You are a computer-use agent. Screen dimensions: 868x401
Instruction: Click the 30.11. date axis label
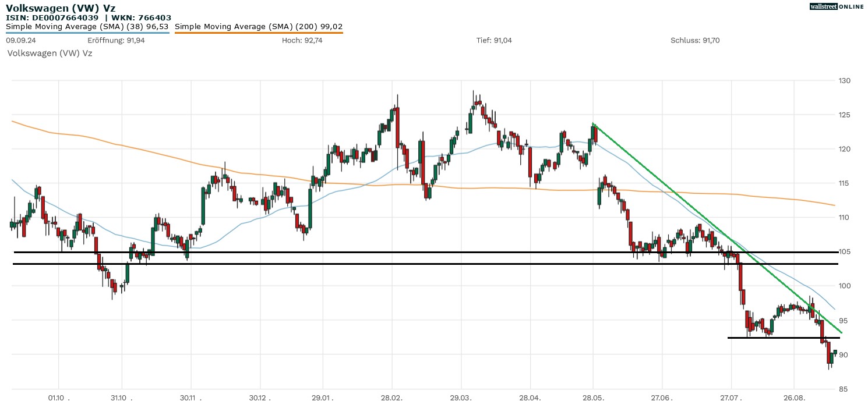tap(190, 397)
